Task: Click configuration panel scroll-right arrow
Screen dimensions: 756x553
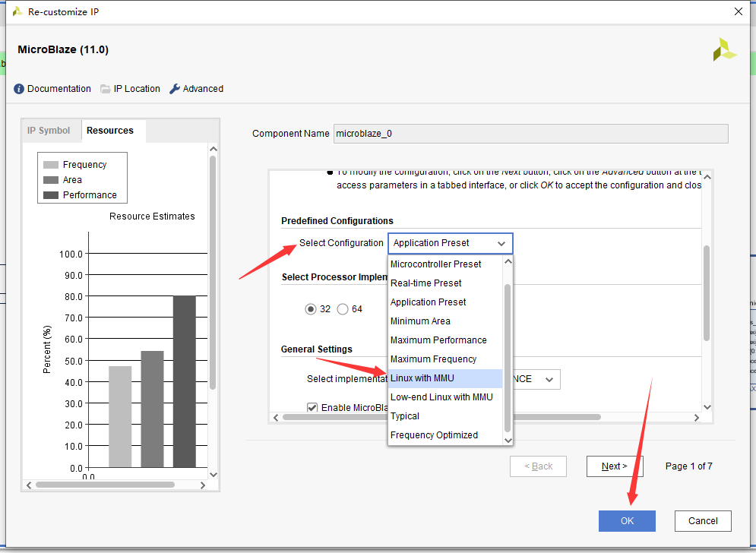Action: pos(697,418)
